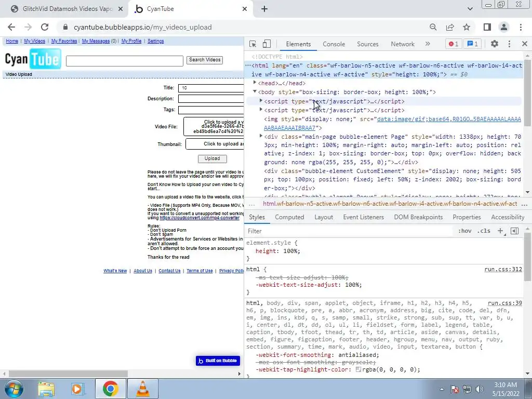The width and height of the screenshot is (532, 399).
Task: Show more DevTools tabs chevron
Action: (x=428, y=44)
